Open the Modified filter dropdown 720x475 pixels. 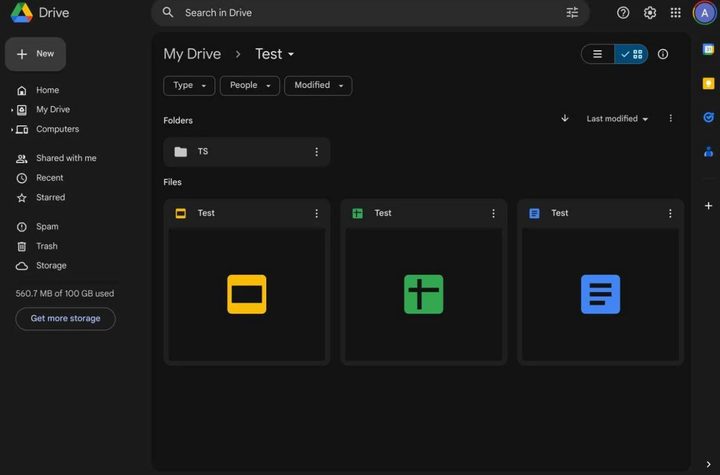click(318, 86)
